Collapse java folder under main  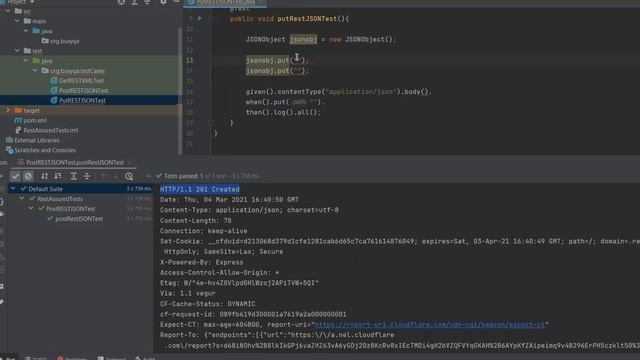[x=26, y=31]
